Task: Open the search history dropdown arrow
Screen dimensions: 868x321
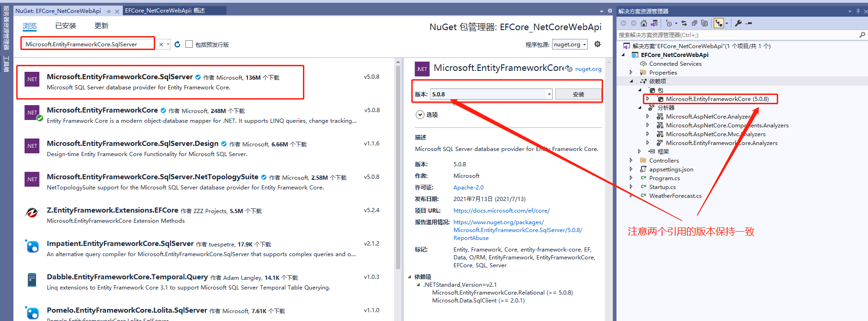Action: (x=168, y=44)
